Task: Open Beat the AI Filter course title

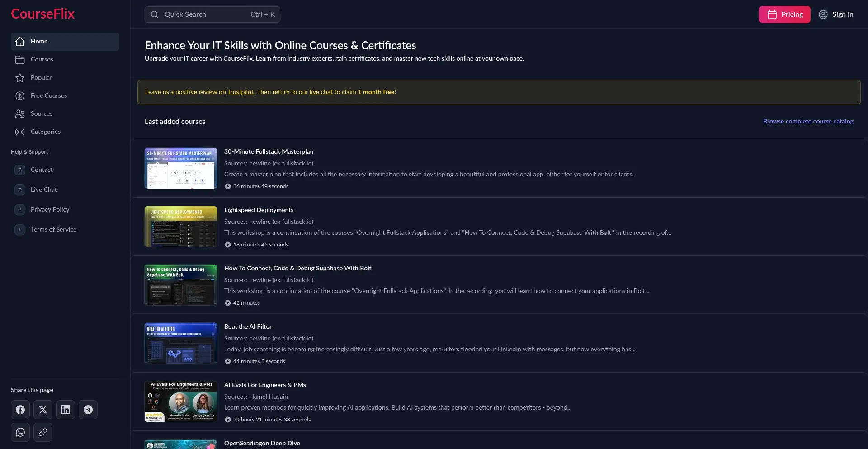Action: tap(248, 326)
